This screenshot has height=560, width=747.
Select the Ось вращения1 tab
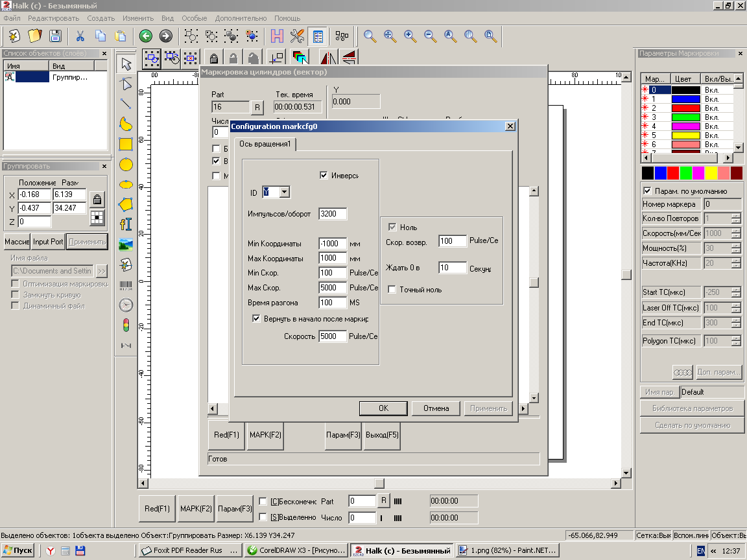point(265,144)
